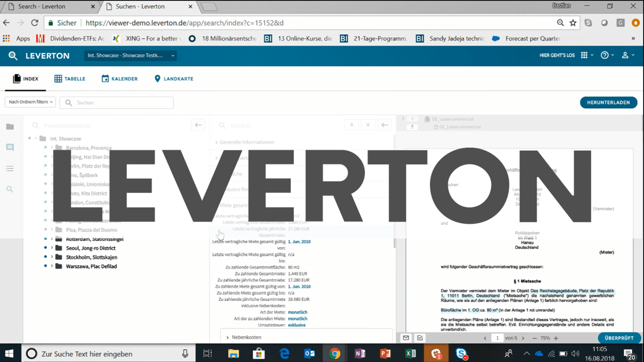Image resolution: width=644 pixels, height=362 pixels.
Task: Expand the Generelle Informationen section
Action: pos(217,142)
